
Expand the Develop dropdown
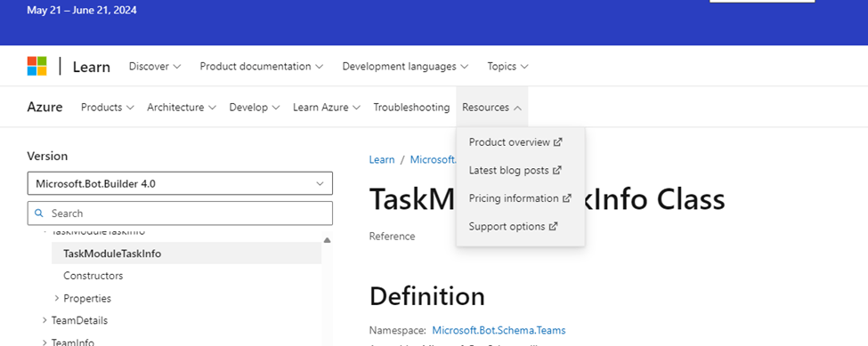pos(255,108)
